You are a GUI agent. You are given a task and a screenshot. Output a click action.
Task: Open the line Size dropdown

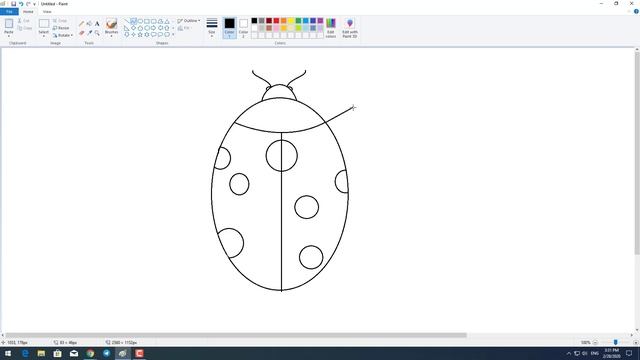point(211,28)
